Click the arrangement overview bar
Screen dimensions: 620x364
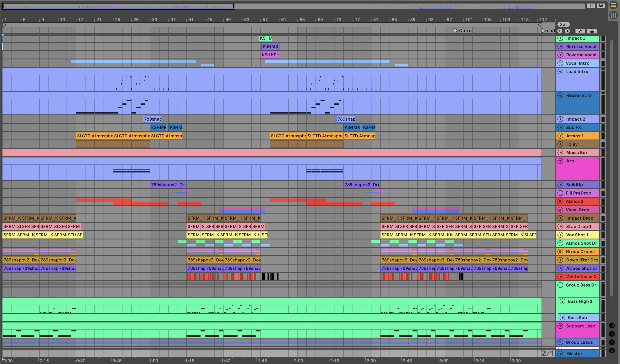coord(295,6)
